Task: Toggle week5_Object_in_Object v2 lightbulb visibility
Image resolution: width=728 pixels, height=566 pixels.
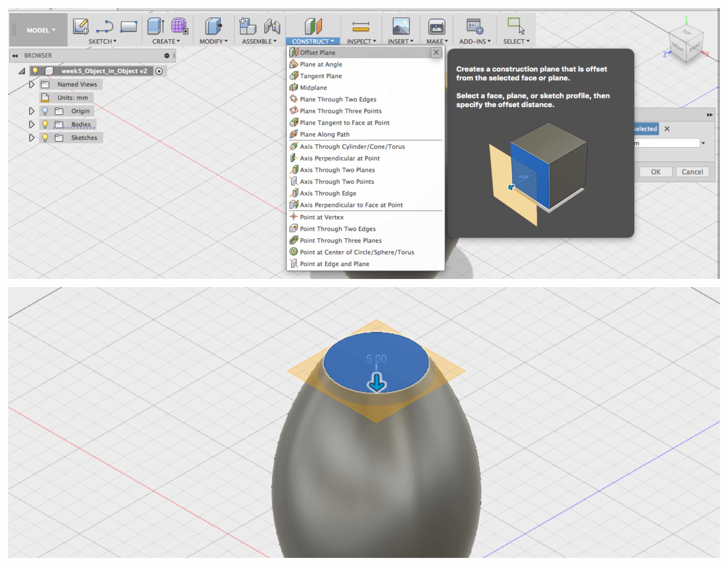Action: click(35, 71)
